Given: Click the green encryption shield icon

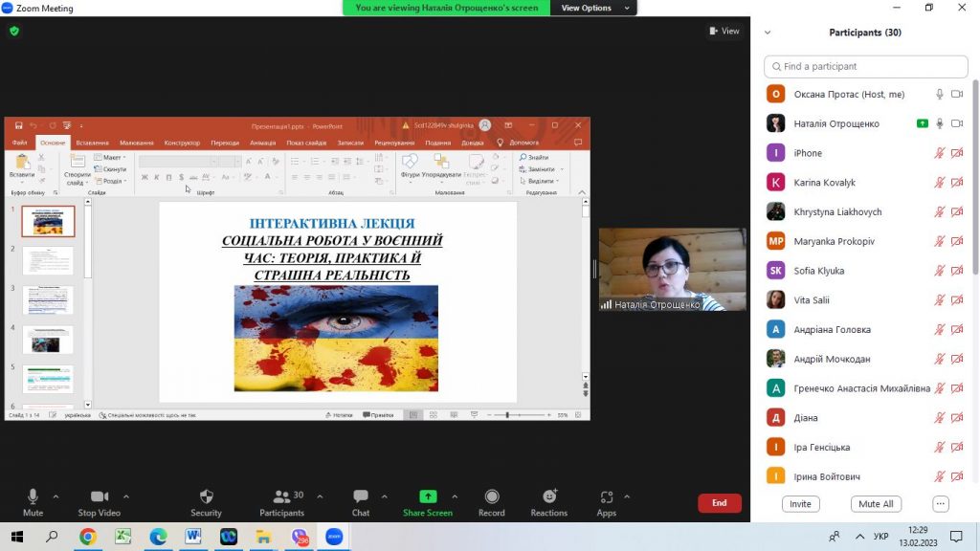Looking at the screenshot, I should [14, 31].
